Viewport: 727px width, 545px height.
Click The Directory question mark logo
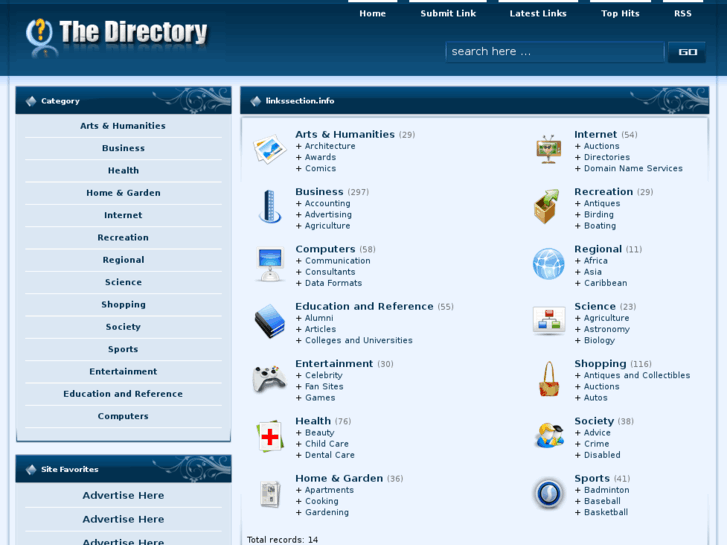click(x=40, y=37)
